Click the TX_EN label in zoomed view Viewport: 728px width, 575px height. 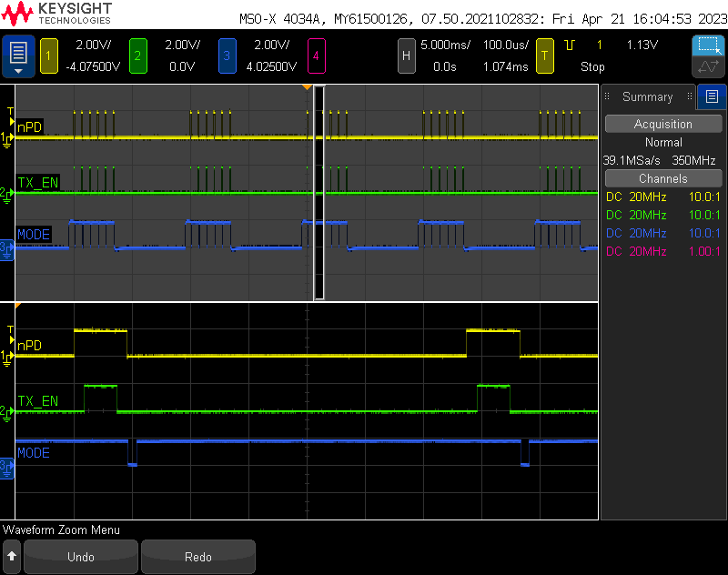[x=37, y=400]
